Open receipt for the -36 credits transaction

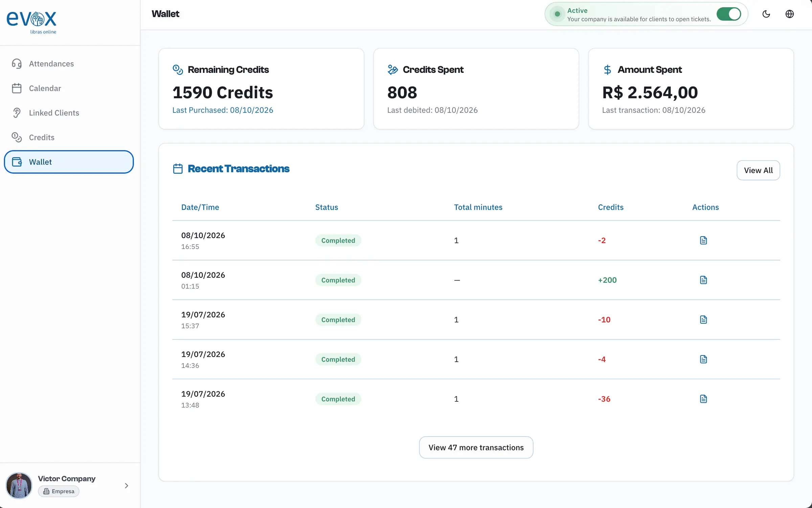click(703, 399)
